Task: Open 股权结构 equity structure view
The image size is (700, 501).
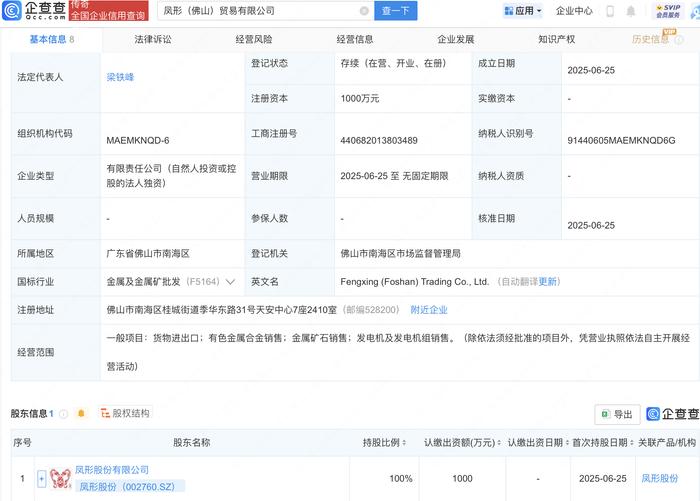Action: 125,413
